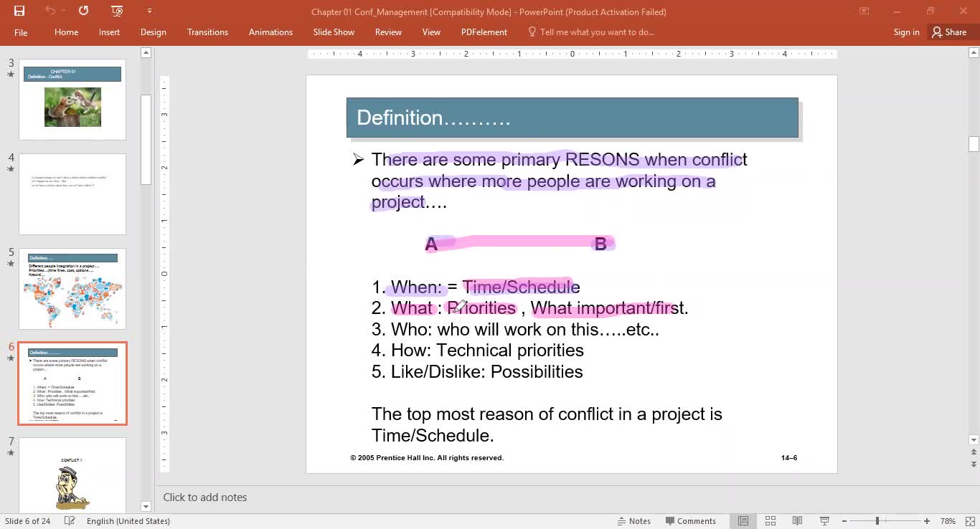Click the zoom in plus button
The width and height of the screenshot is (980, 529).
pos(927,521)
